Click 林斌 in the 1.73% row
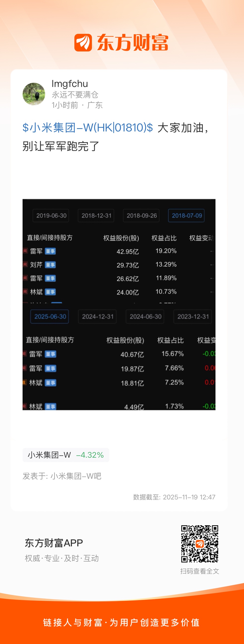The width and height of the screenshot is (244, 644). point(36,406)
